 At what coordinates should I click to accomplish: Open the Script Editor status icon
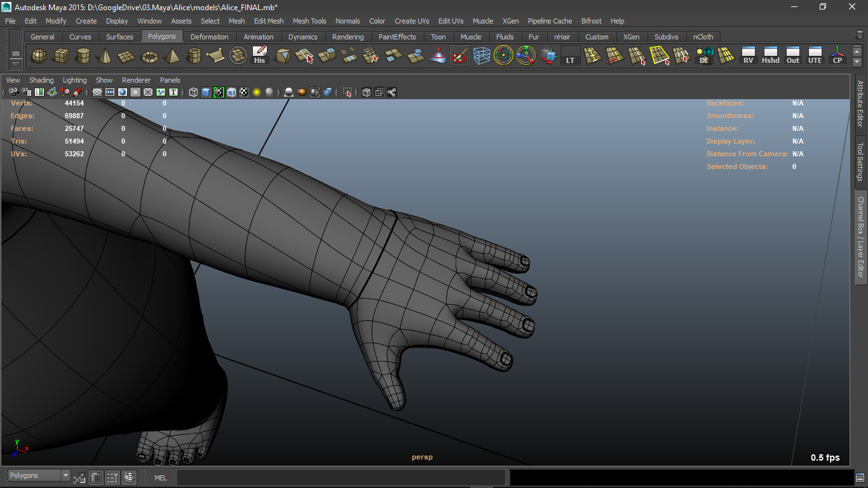860,477
